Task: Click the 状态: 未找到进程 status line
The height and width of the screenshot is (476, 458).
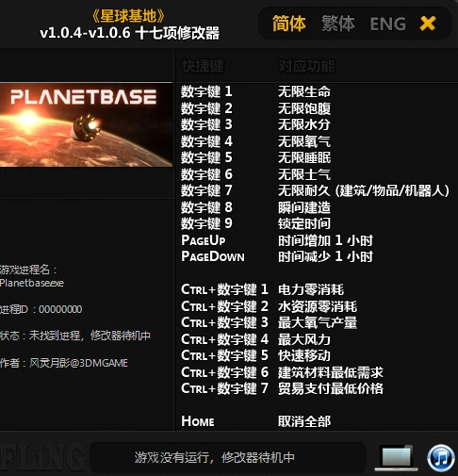Action: pos(75,336)
